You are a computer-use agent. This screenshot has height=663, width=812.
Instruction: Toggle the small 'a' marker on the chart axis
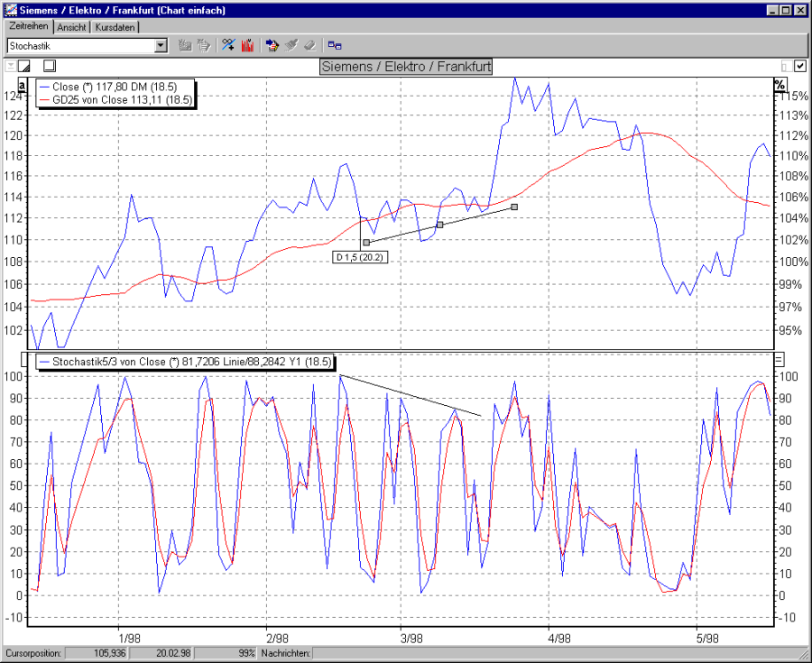22,85
